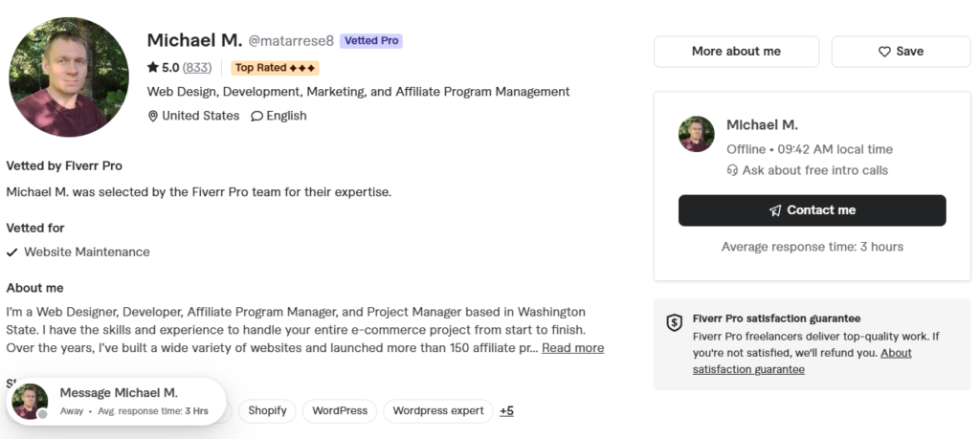Click the About me section heading
Viewport: 980px width, 439px height.
tap(35, 288)
